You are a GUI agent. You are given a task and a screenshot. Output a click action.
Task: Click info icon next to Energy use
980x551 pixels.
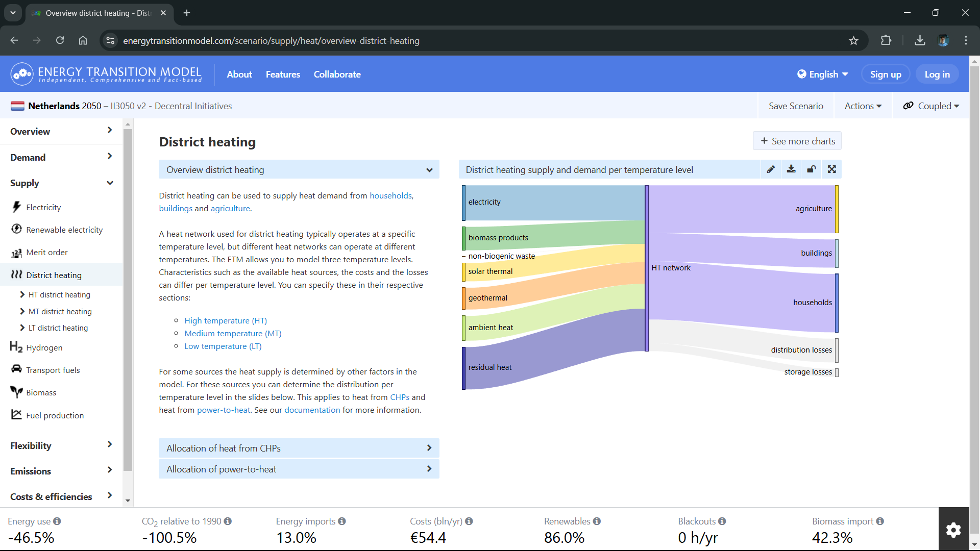click(x=57, y=521)
